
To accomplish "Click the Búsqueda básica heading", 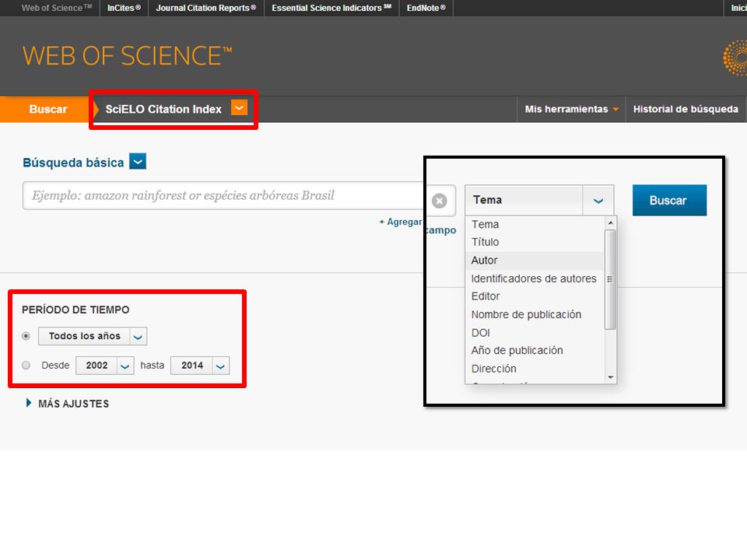I will (73, 163).
